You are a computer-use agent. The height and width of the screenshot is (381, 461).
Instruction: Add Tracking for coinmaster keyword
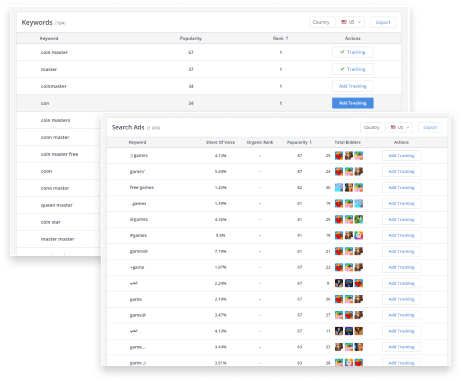(353, 86)
